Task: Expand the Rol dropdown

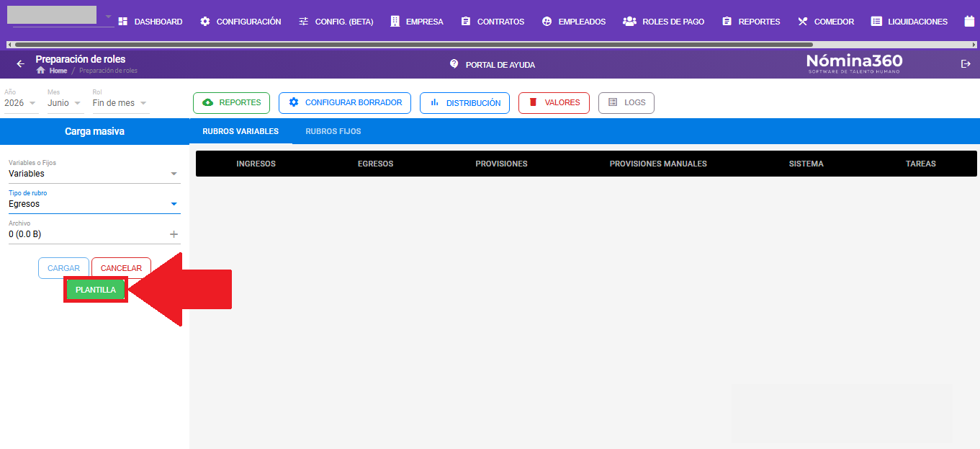Action: coord(120,103)
